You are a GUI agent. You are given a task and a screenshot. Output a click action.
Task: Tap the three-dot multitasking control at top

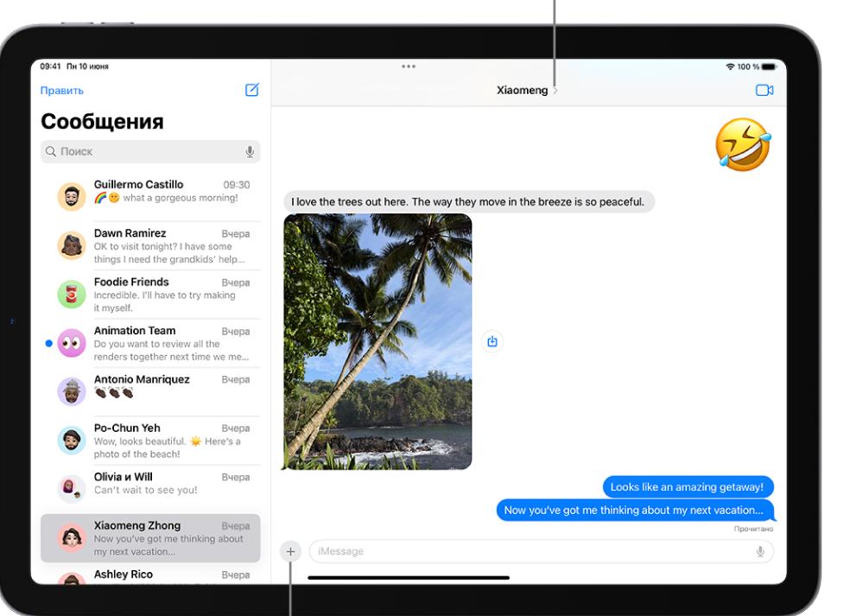(409, 67)
